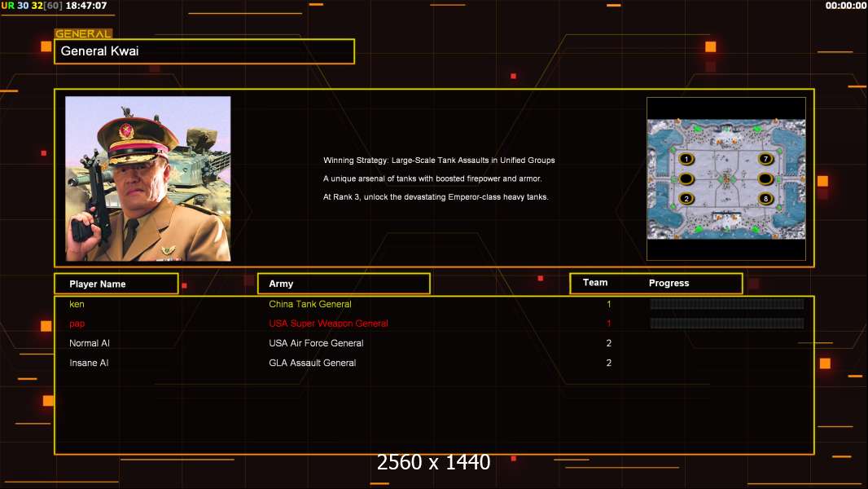This screenshot has width=868, height=489.
Task: Click the General Kwai name field
Action: point(204,51)
